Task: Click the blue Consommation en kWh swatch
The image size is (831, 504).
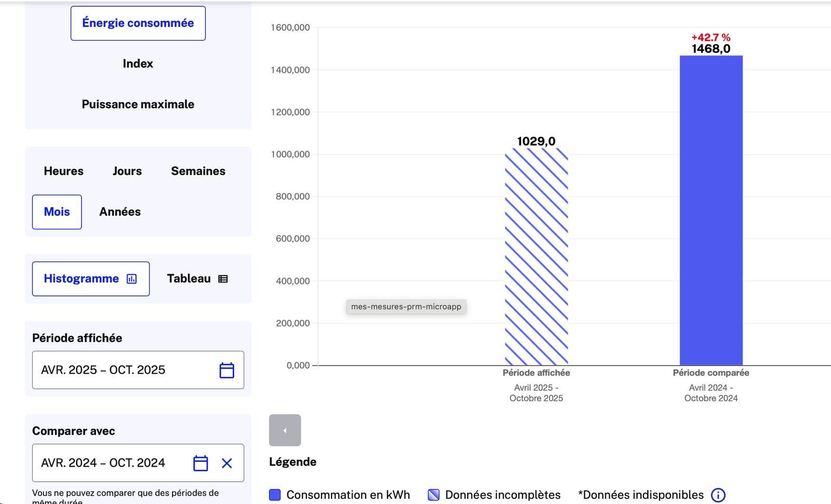Action: (275, 495)
